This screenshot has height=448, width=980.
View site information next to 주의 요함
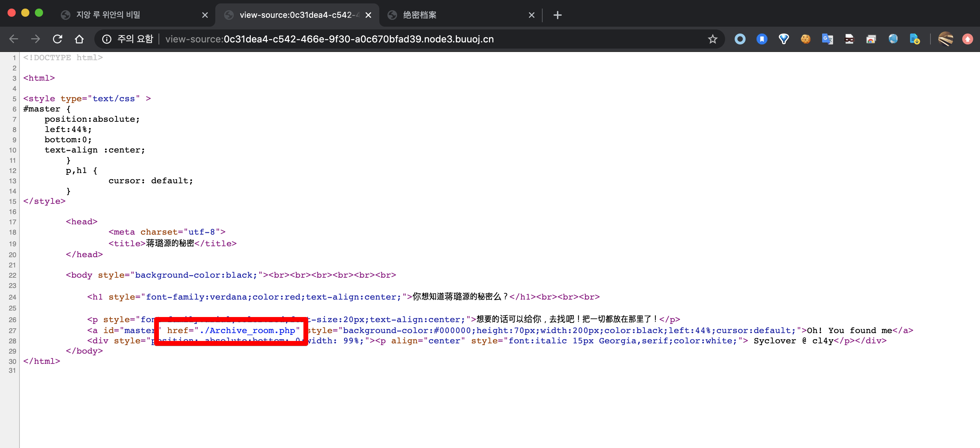(x=107, y=39)
